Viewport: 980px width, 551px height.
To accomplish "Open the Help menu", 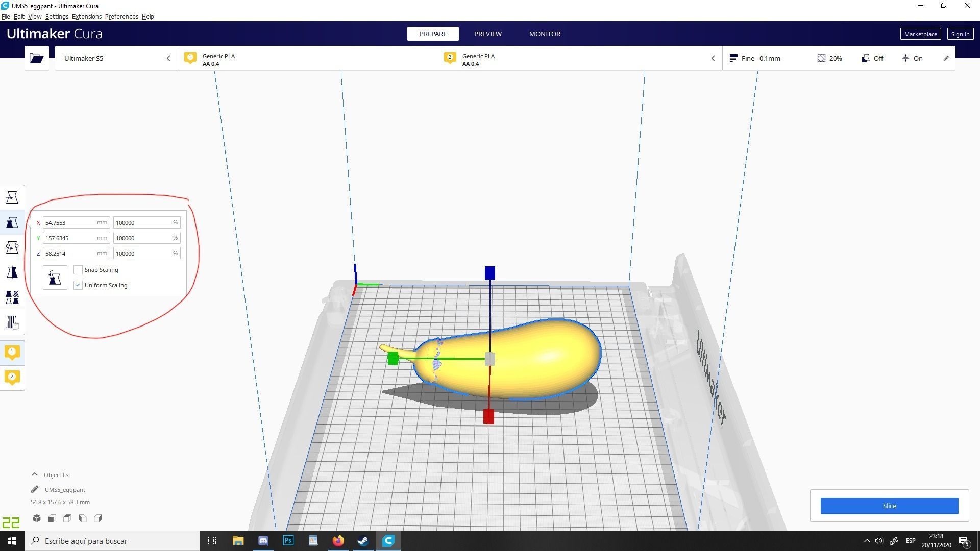I will (x=148, y=17).
